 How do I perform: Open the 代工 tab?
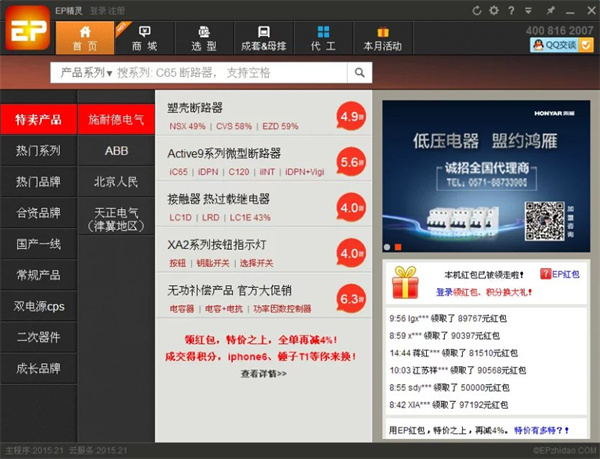click(323, 38)
